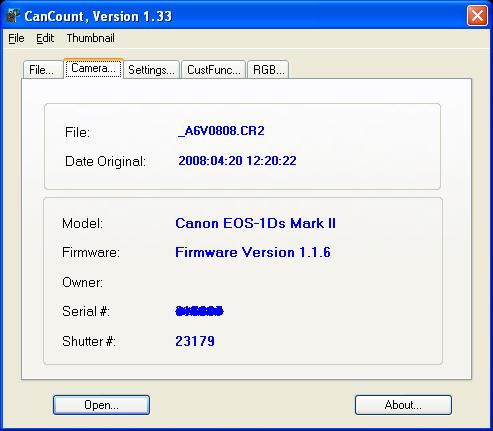Image resolution: width=493 pixels, height=431 pixels.
Task: Switch to the File... tab
Action: pyautogui.click(x=43, y=70)
